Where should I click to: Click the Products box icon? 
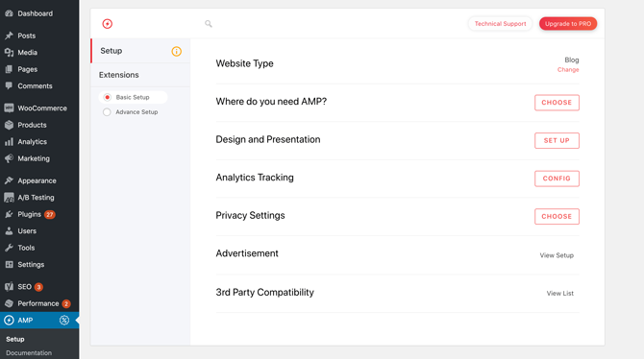[9, 125]
